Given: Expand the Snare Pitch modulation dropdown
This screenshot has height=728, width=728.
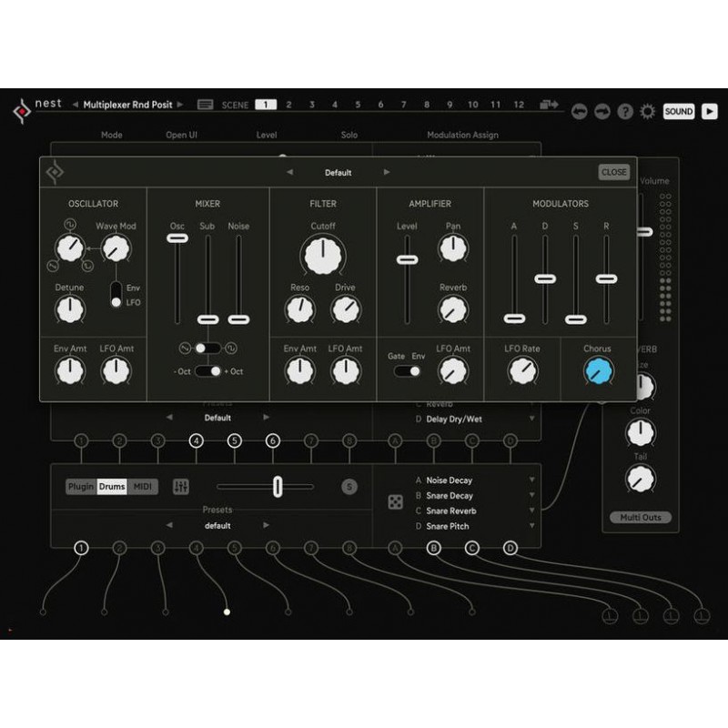Looking at the screenshot, I should coord(531,526).
